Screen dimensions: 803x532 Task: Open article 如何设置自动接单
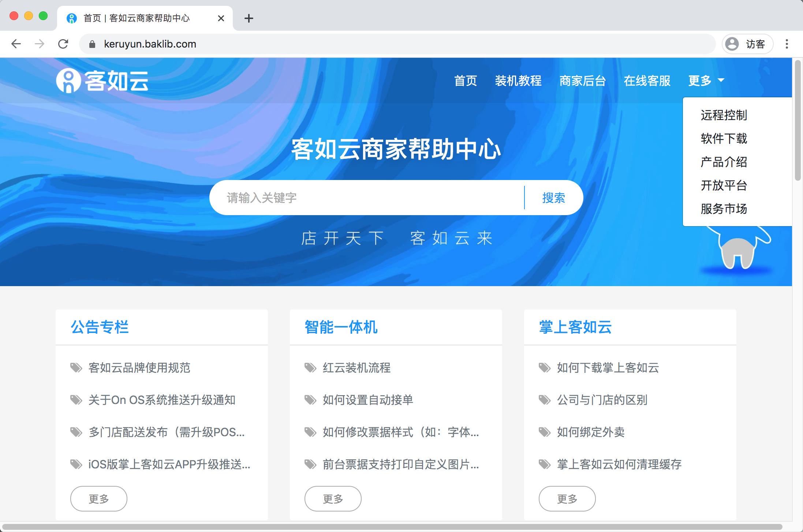[x=367, y=400]
